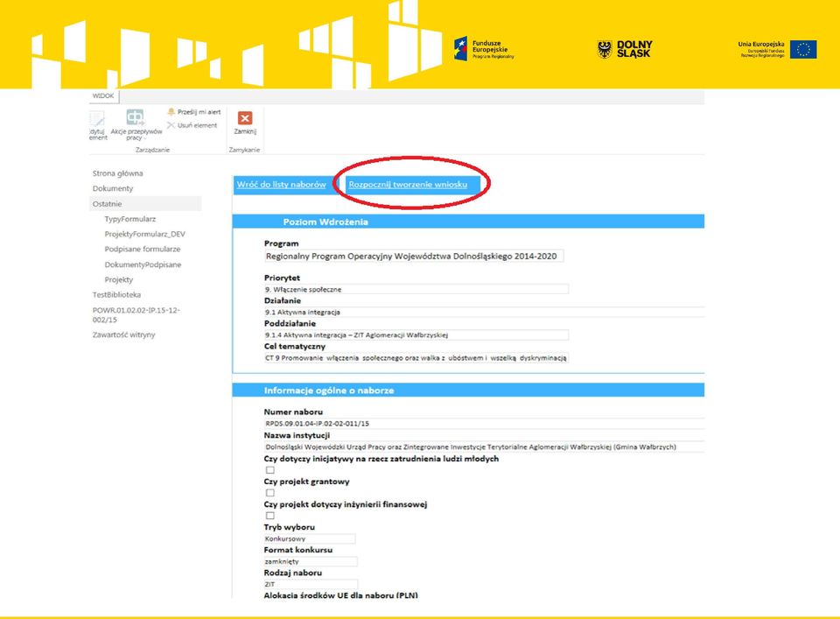Open the WIDOK ribbon tab
The height and width of the screenshot is (619, 840).
pyautogui.click(x=103, y=96)
